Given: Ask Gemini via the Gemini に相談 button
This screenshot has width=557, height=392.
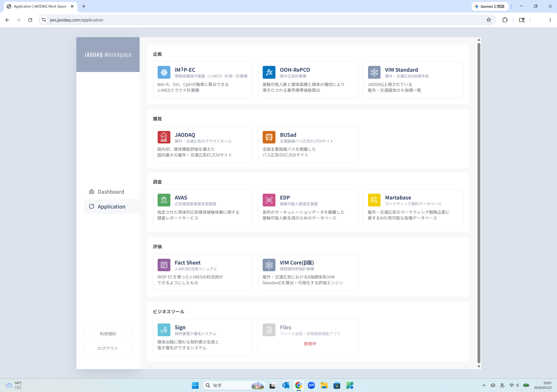Looking at the screenshot, I should [490, 6].
